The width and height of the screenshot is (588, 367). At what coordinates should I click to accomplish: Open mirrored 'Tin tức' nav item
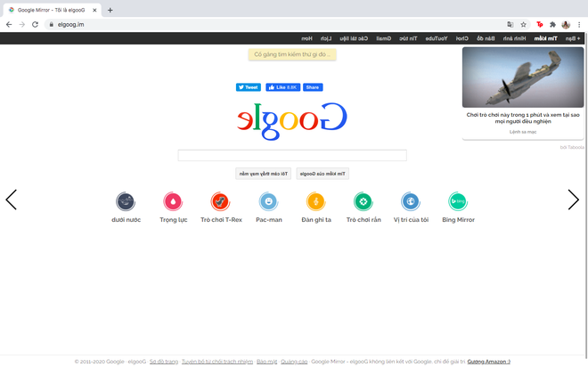408,38
